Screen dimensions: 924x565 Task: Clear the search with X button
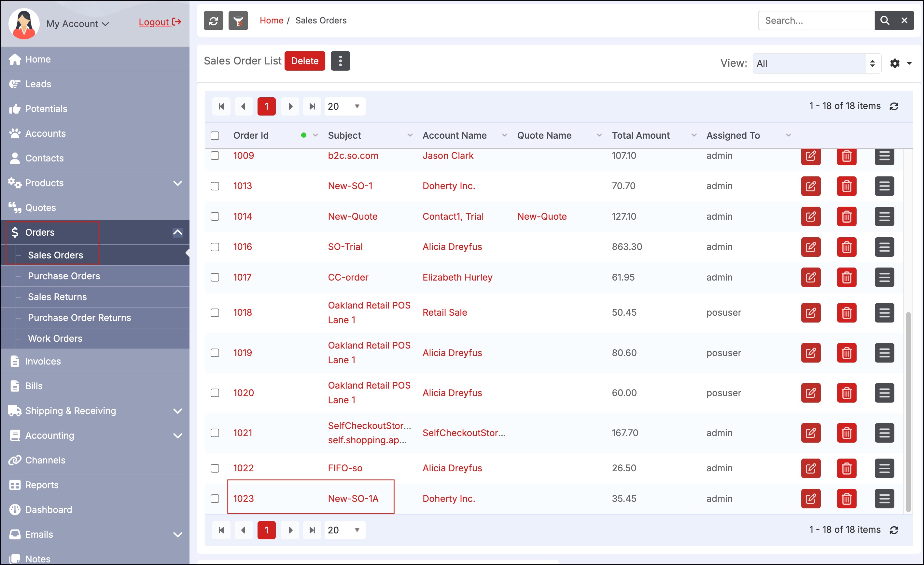904,21
